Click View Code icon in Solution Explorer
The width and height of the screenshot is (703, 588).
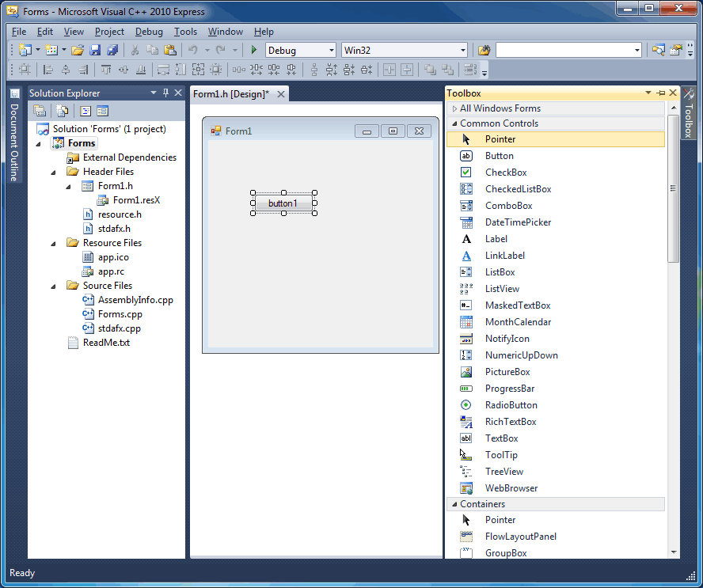85,111
